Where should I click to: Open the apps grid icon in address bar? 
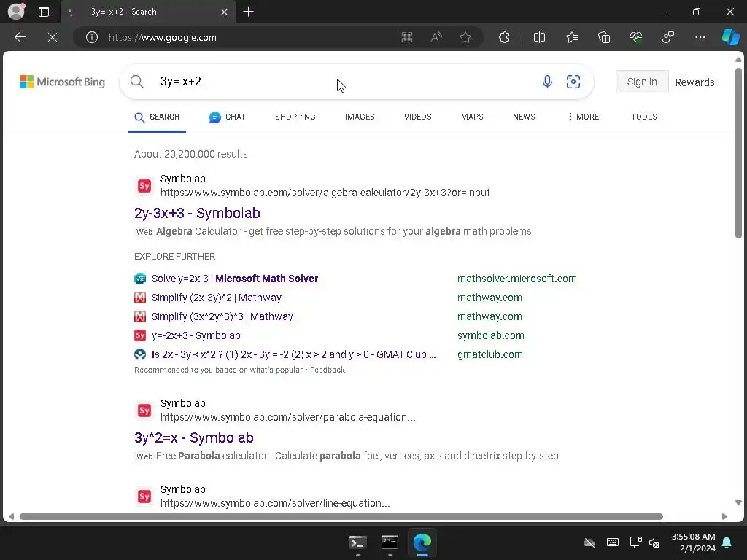coord(407,37)
